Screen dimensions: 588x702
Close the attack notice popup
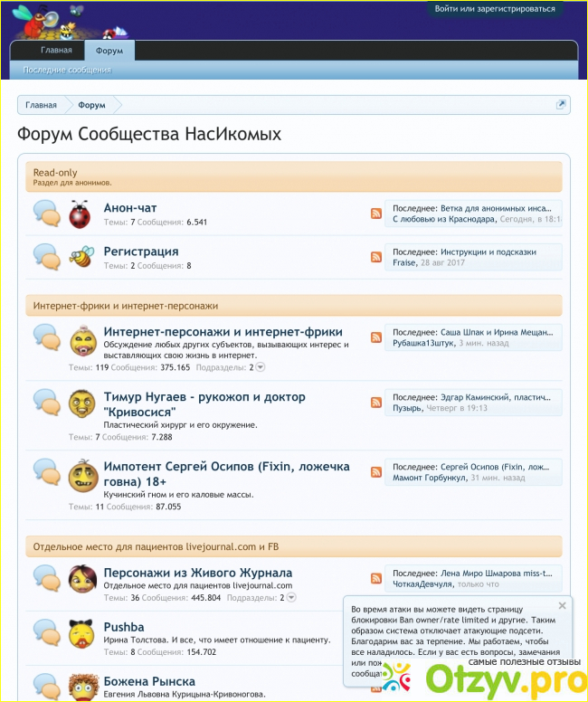tap(562, 605)
